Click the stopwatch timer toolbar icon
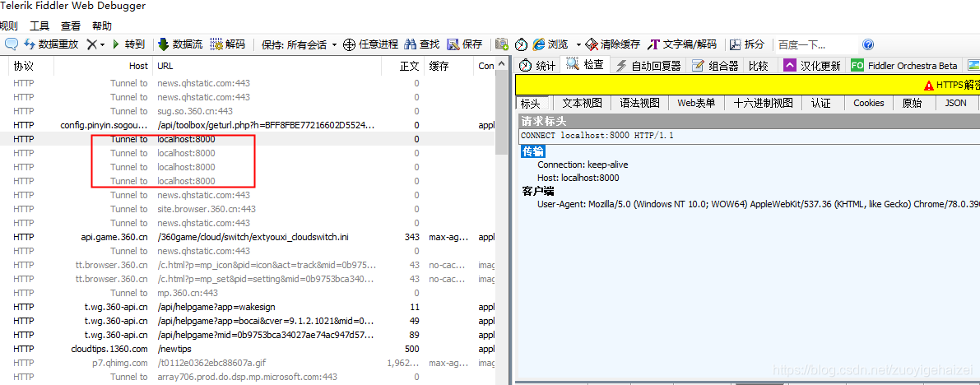 [x=521, y=44]
